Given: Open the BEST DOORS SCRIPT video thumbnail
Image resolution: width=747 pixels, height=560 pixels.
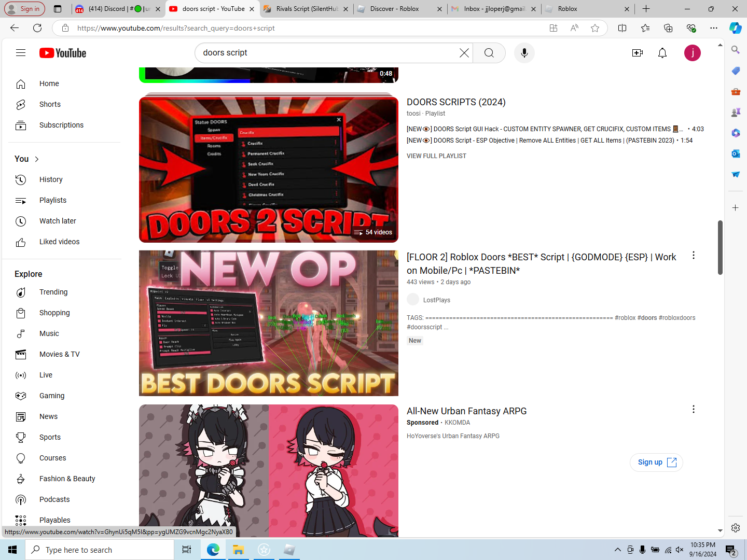Looking at the screenshot, I should tap(269, 323).
